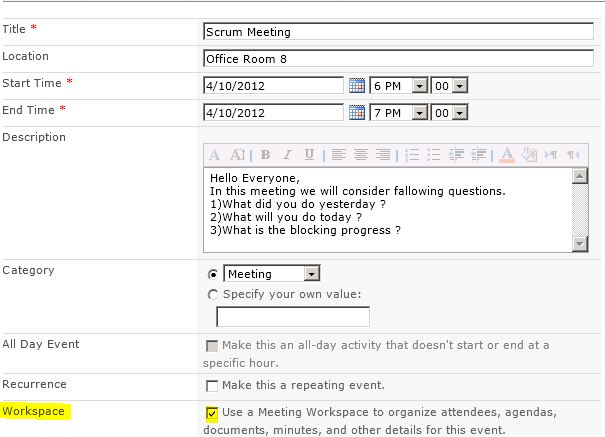Toggle bold formatting in description toolbar

265,155
